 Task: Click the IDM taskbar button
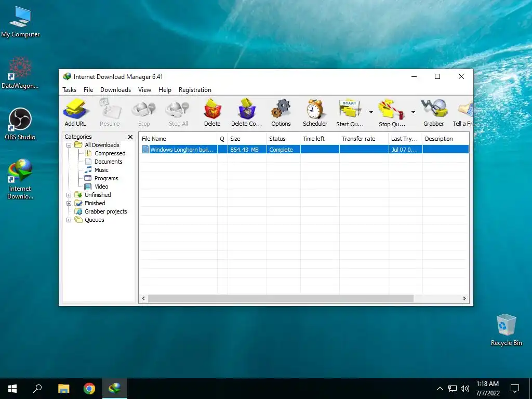coord(115,389)
